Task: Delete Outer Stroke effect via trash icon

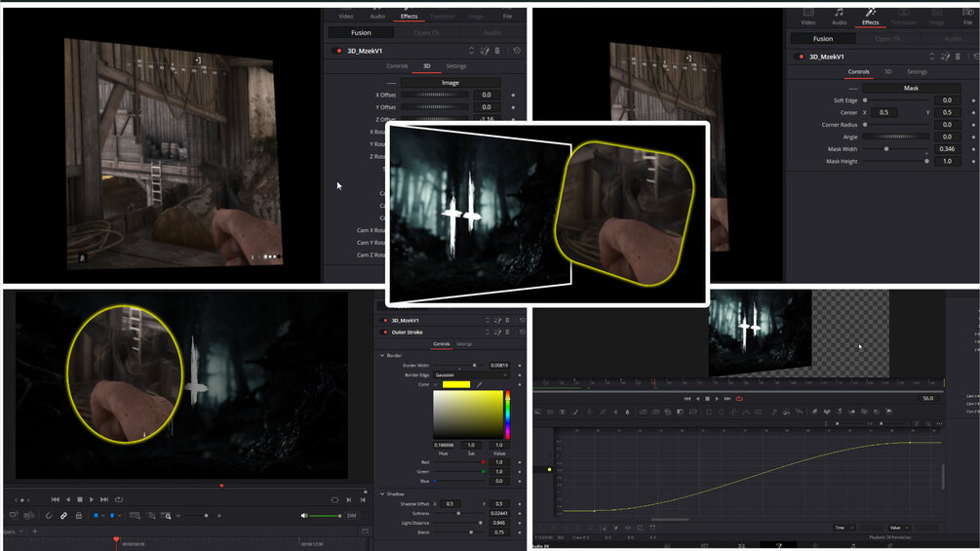Action: click(507, 332)
